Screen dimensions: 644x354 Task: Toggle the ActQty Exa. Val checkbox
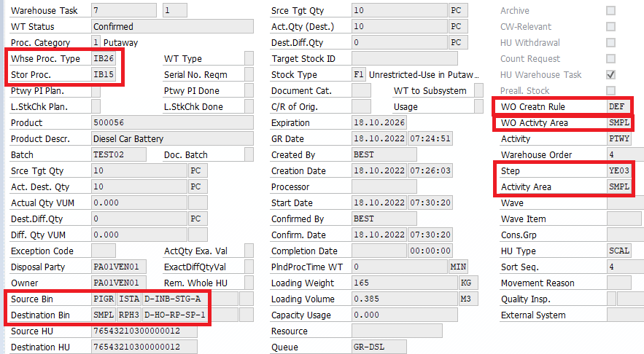click(x=249, y=251)
